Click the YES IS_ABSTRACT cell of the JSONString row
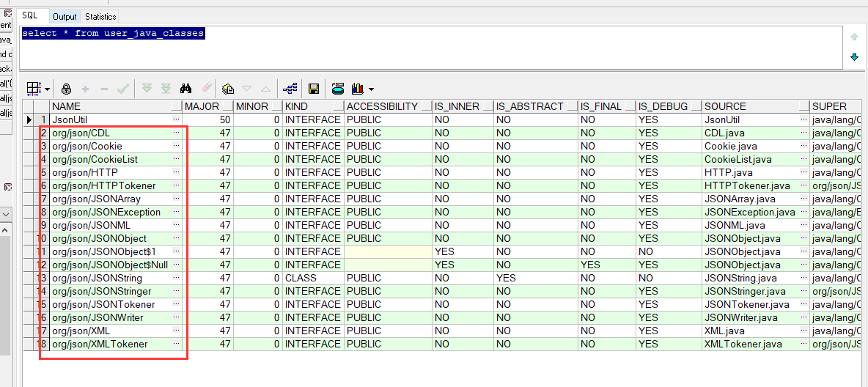Screen dimensions: 868x387 click(x=536, y=278)
